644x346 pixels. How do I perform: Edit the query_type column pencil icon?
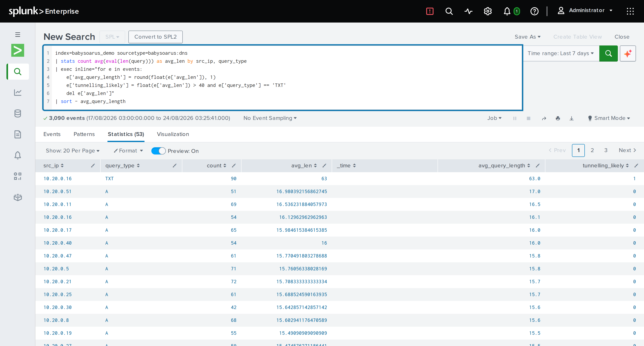point(174,165)
